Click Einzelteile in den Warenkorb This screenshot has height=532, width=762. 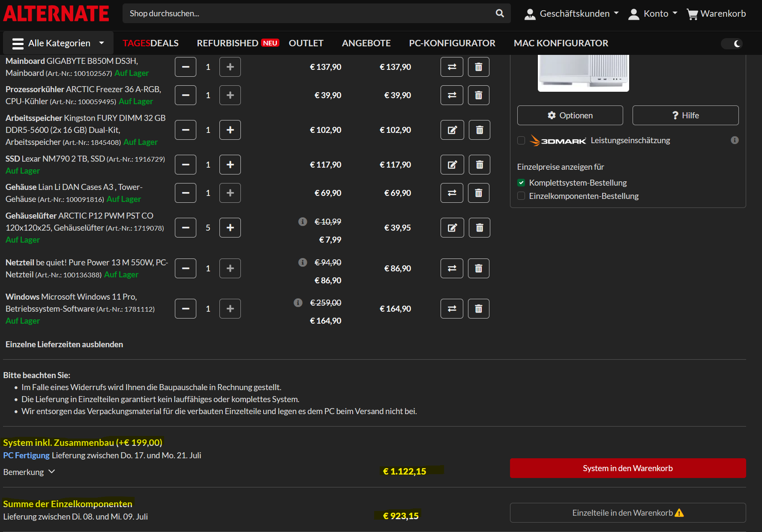tap(628, 513)
